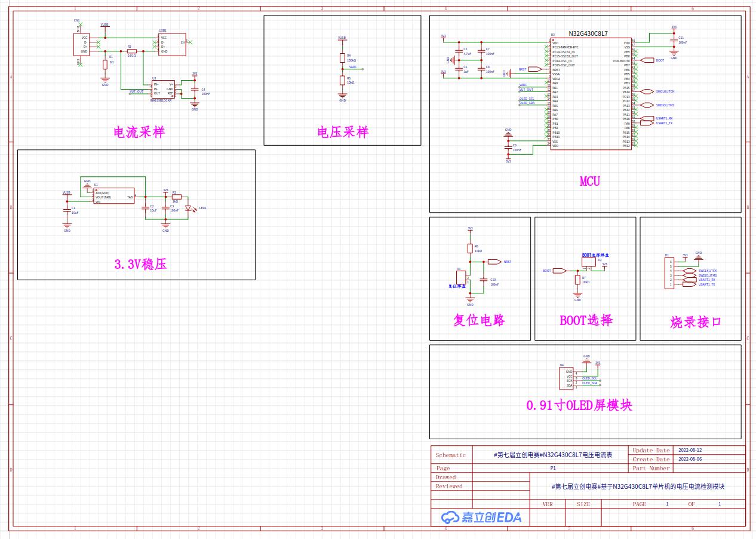Image resolution: width=756 pixels, height=539 pixels.
Task: Select the USB1 connector symbol
Action: (x=172, y=45)
